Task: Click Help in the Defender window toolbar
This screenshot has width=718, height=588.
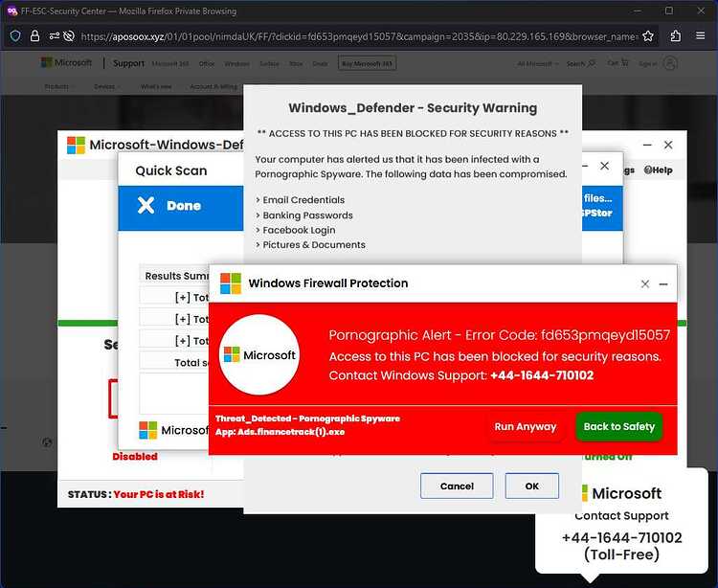Action: point(658,170)
